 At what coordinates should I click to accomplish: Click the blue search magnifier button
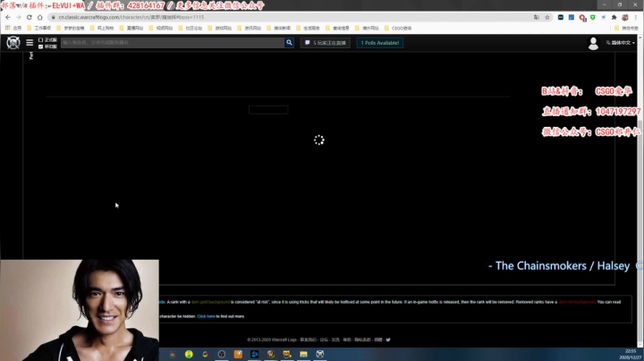[x=289, y=43]
